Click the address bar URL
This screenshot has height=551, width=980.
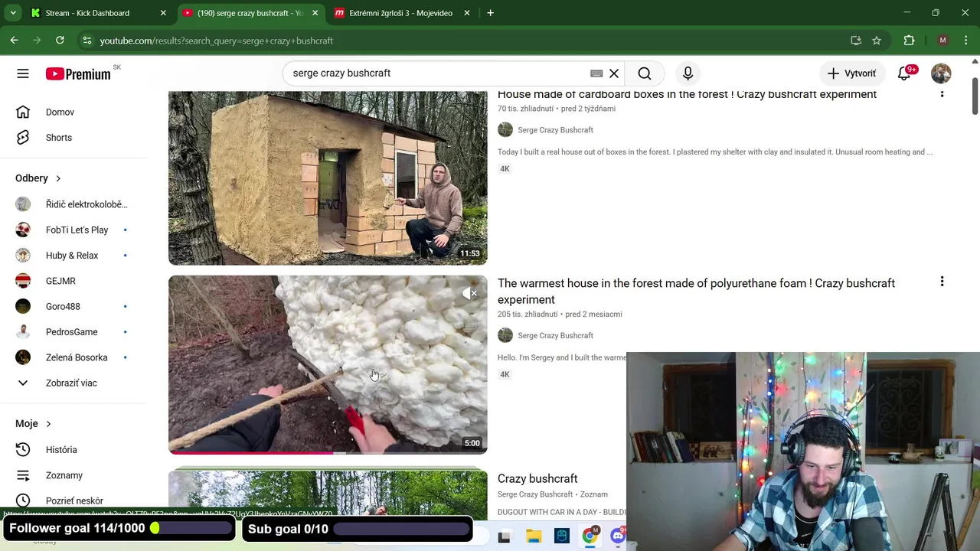216,41
